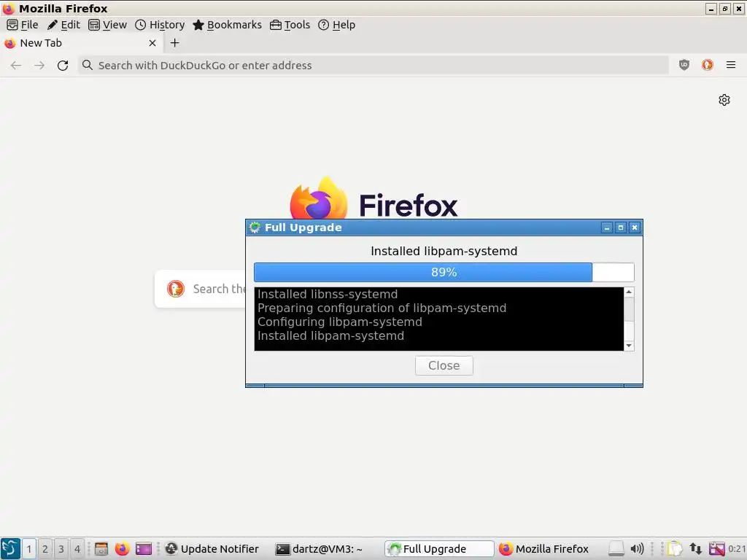Viewport: 747px width, 560px height.
Task: Open the History menu
Action: click(x=160, y=25)
